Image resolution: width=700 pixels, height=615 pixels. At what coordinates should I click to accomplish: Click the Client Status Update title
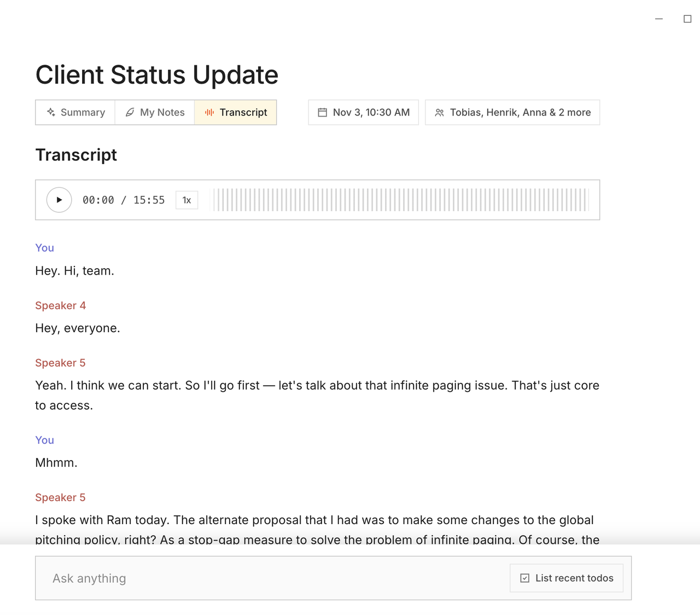click(x=157, y=75)
